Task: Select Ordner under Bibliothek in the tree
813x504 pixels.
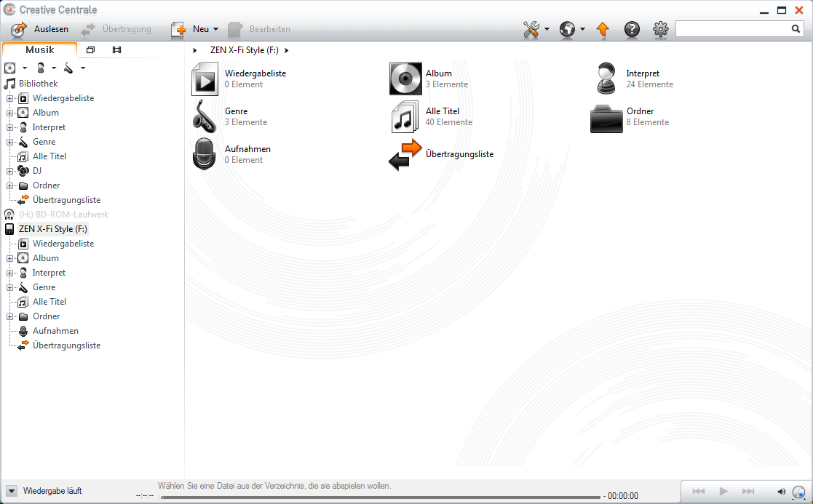Action: 46,185
